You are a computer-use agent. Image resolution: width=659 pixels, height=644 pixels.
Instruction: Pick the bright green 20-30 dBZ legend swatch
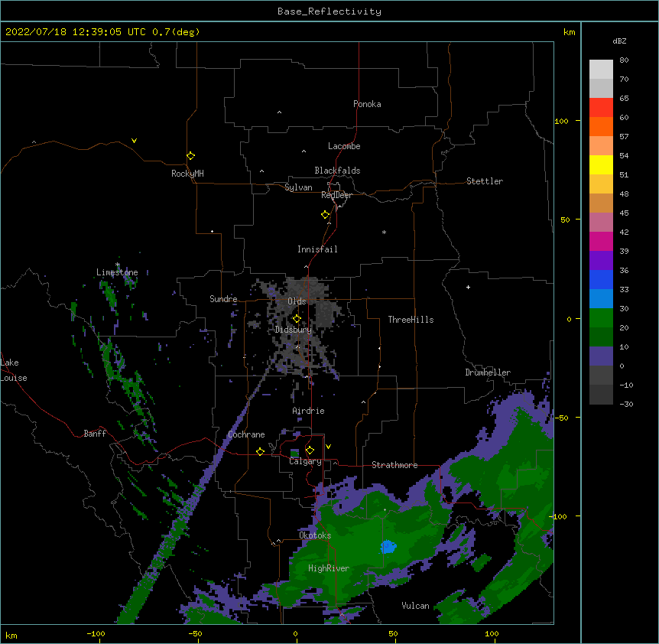(x=601, y=318)
